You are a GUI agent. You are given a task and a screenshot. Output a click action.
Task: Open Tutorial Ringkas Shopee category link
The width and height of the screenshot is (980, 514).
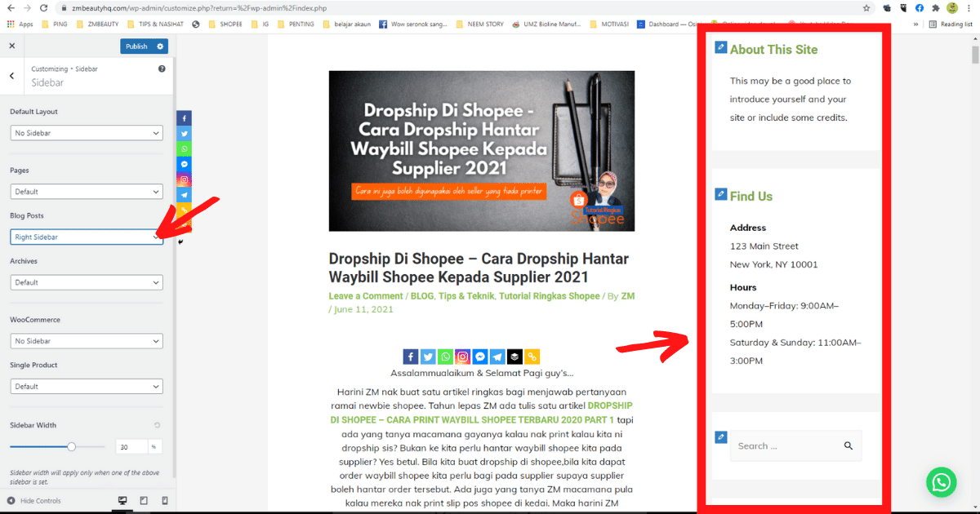click(x=550, y=296)
